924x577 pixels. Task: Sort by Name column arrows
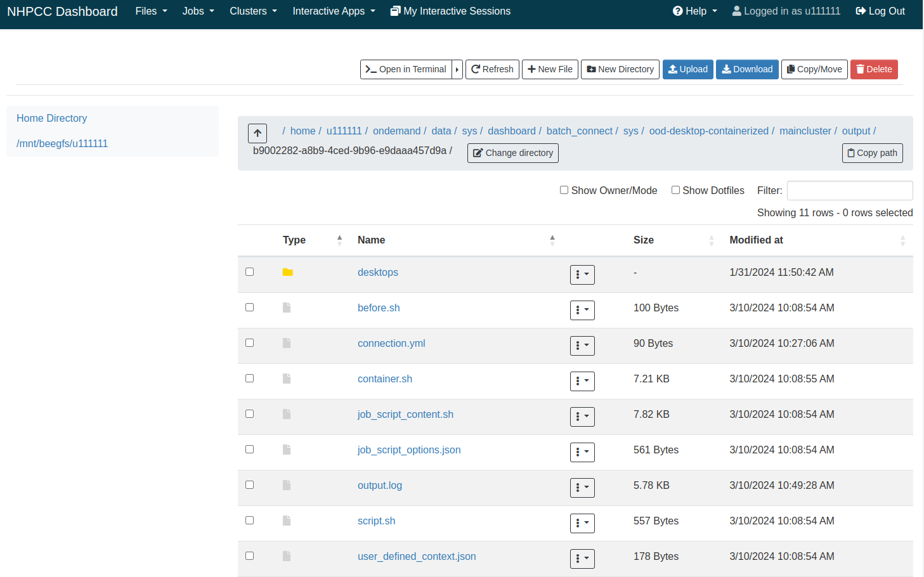[552, 240]
